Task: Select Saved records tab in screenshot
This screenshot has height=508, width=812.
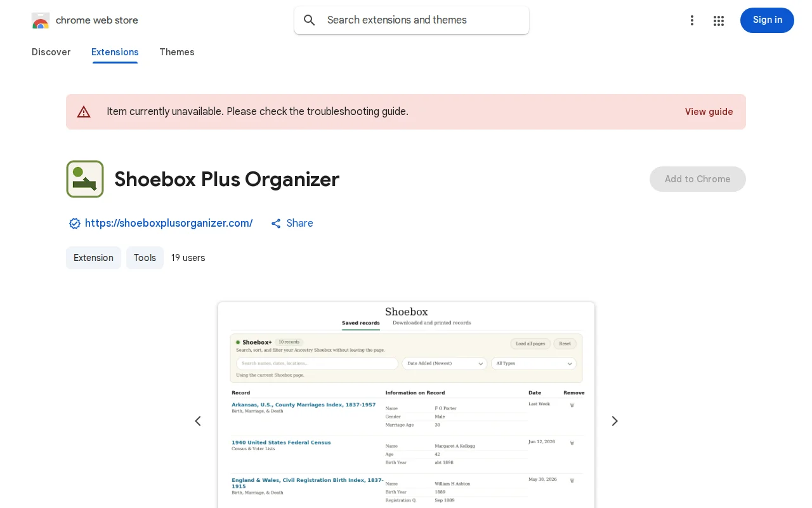Action: (360, 323)
